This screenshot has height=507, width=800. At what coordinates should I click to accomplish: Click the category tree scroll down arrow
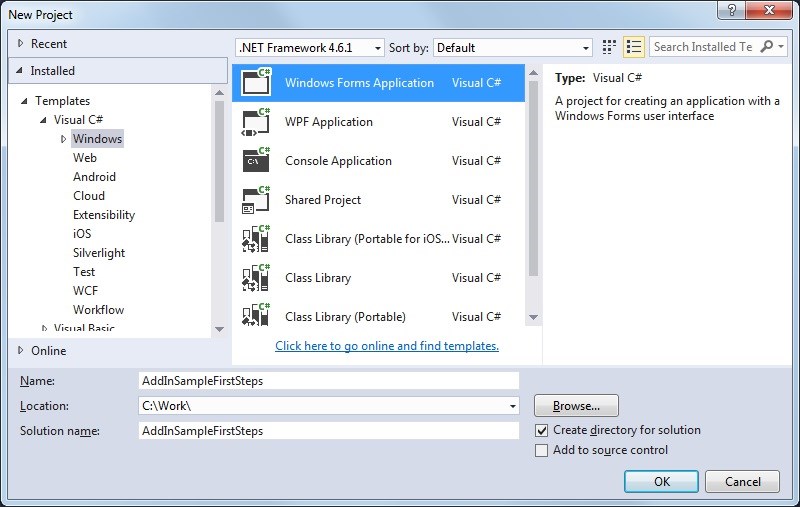pos(219,329)
